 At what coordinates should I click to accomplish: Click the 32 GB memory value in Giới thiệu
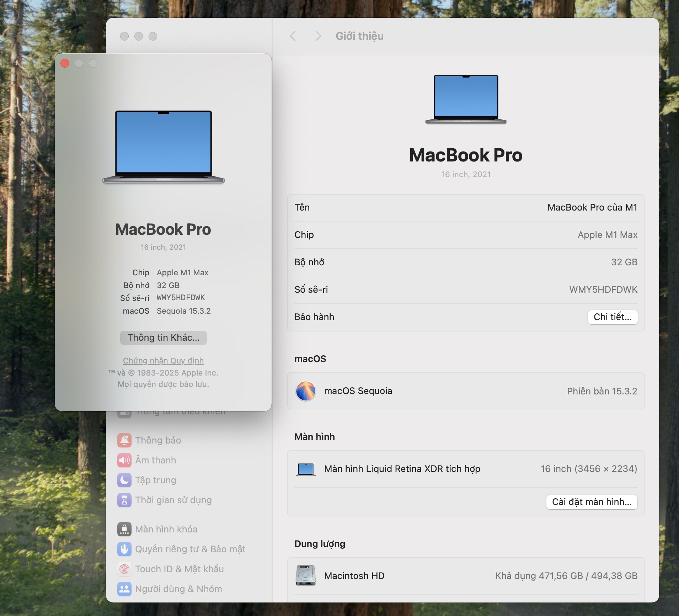click(624, 262)
